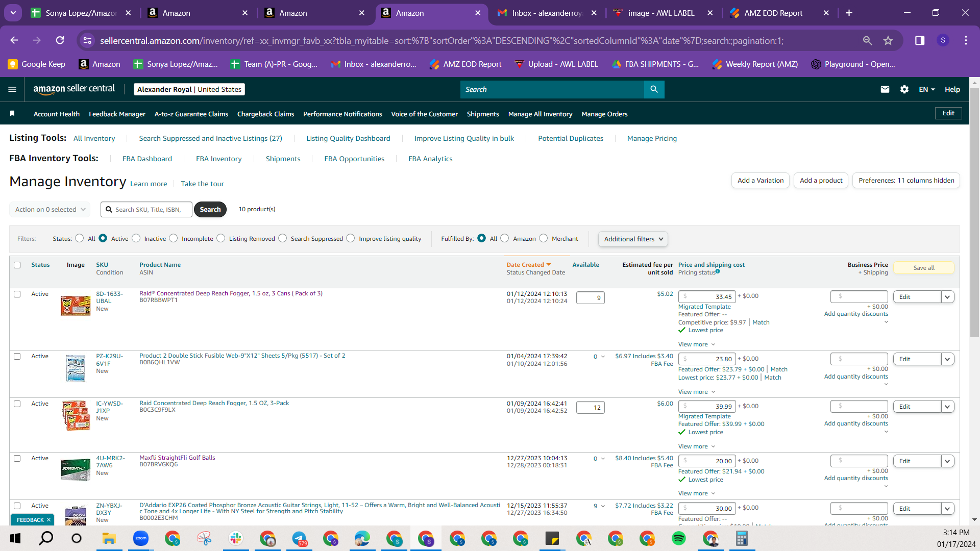This screenshot has width=980, height=551.
Task: Expand View more under Maxfli golf balls price
Action: point(697,493)
